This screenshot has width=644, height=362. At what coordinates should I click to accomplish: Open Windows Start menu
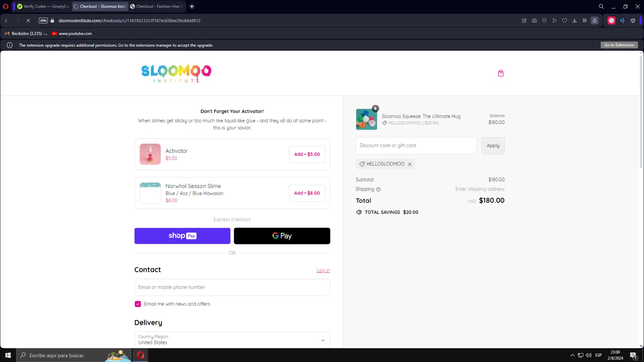(x=8, y=355)
